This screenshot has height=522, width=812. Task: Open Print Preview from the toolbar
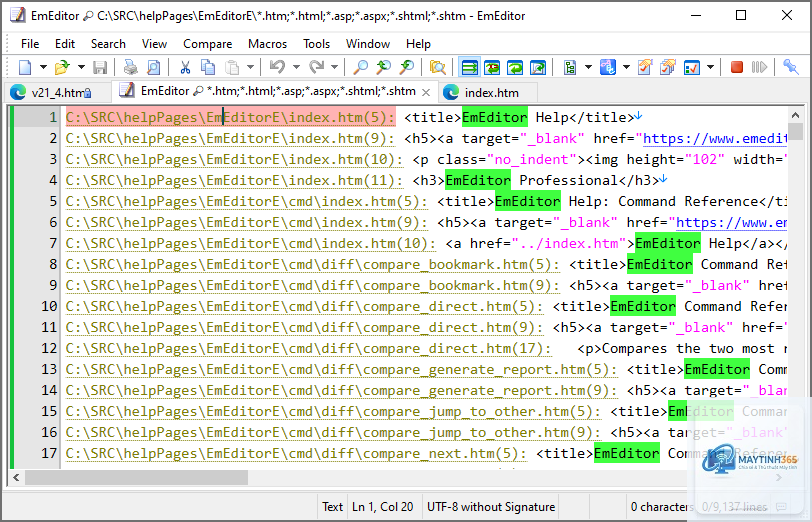pos(154,67)
